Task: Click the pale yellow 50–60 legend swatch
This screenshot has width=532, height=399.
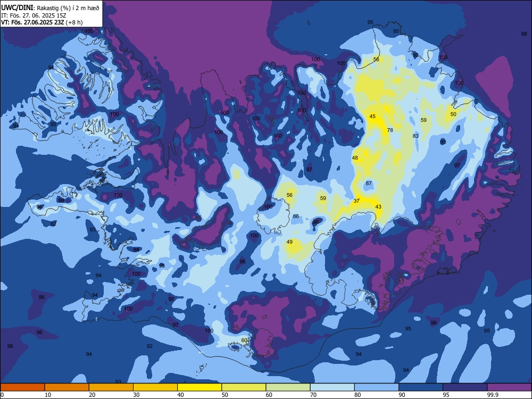Action: (x=244, y=387)
